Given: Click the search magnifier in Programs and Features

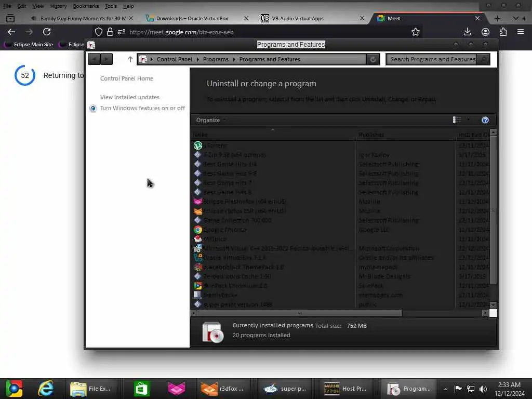Looking at the screenshot, I should 484,59.
